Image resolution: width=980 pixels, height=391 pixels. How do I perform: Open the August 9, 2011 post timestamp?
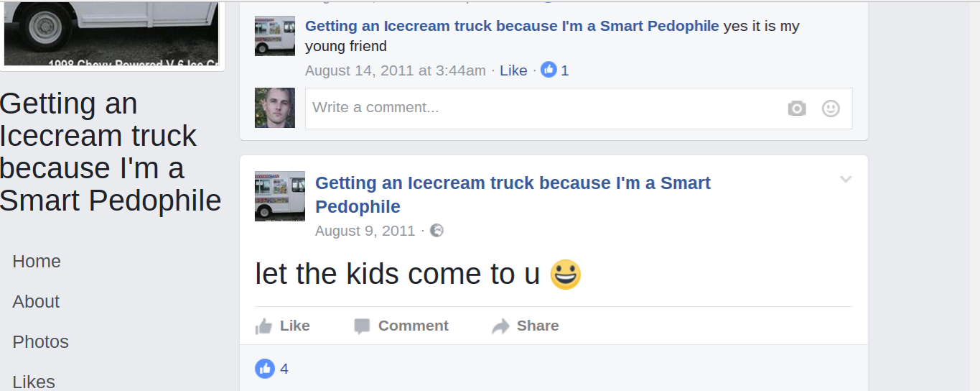(x=365, y=231)
